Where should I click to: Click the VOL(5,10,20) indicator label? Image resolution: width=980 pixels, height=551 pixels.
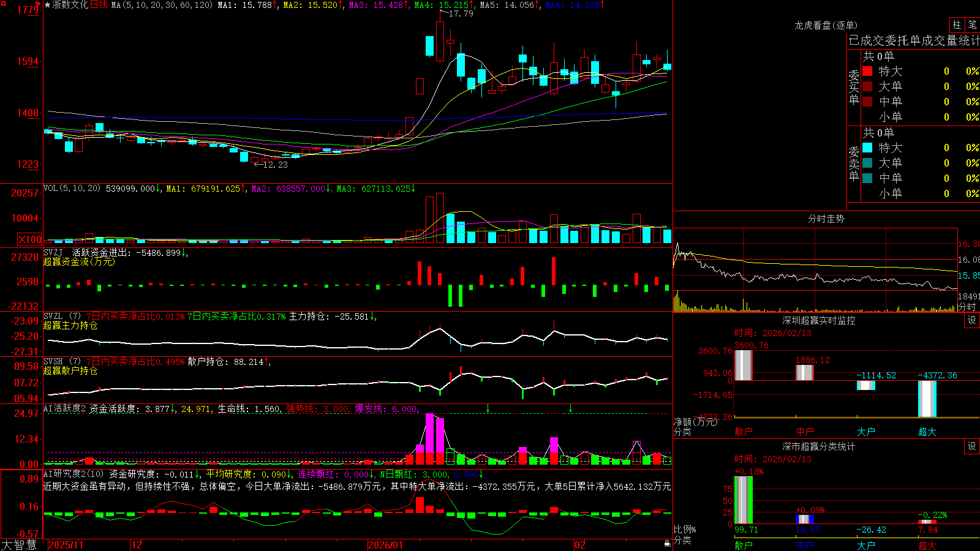(72, 189)
